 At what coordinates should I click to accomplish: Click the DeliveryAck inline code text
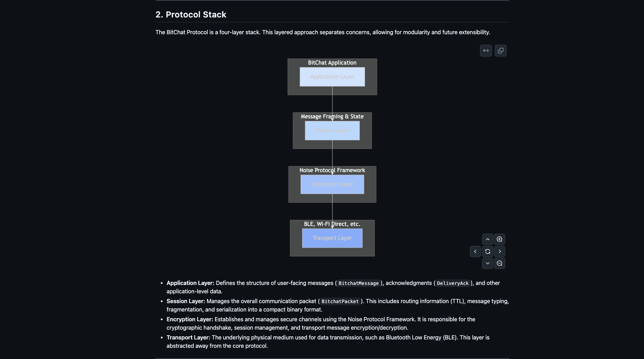coord(452,283)
